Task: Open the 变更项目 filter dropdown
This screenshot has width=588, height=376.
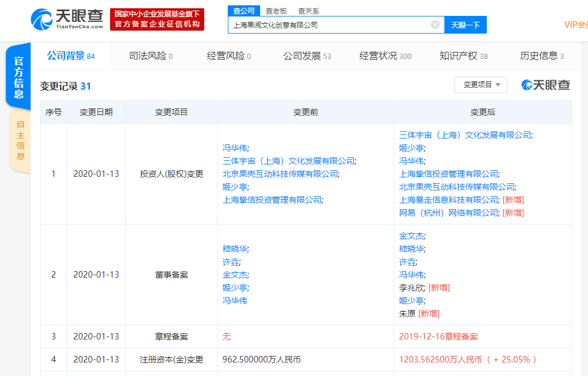Action: click(480, 84)
